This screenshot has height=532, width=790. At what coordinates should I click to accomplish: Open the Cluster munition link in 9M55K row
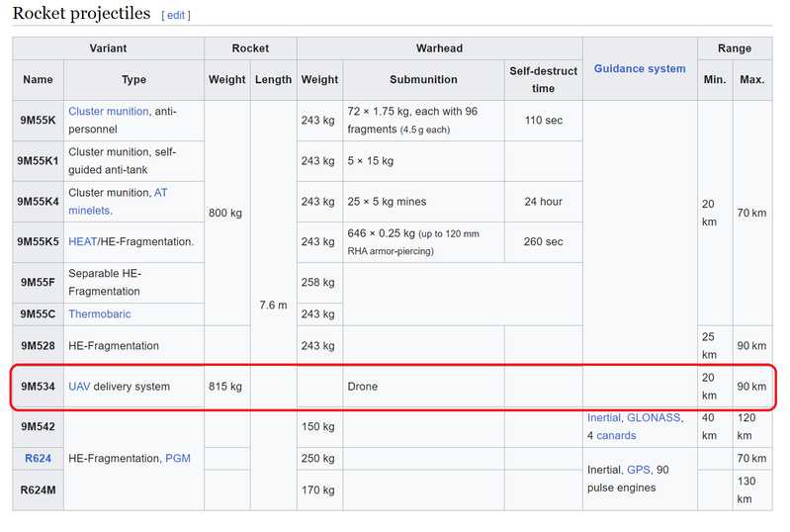pyautogui.click(x=109, y=112)
